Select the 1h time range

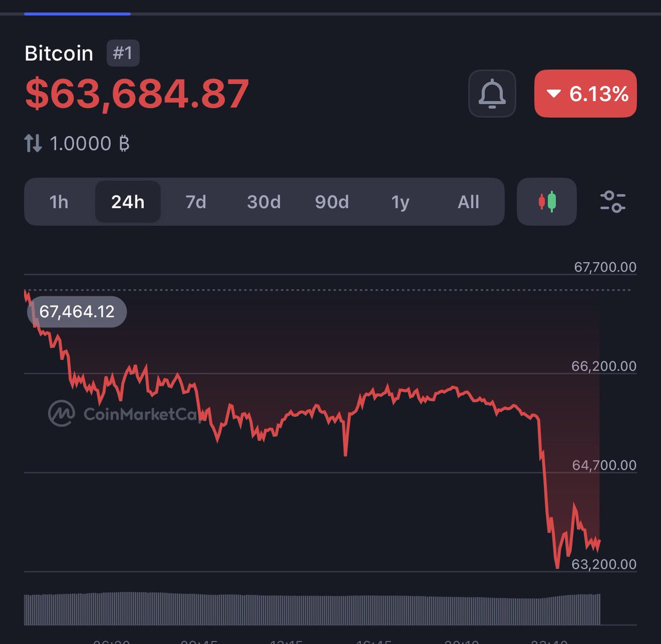click(59, 202)
